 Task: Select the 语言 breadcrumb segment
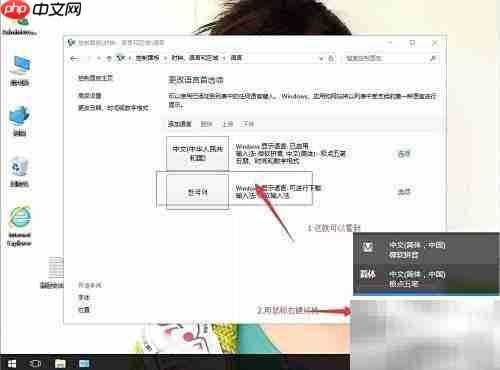[x=236, y=58]
